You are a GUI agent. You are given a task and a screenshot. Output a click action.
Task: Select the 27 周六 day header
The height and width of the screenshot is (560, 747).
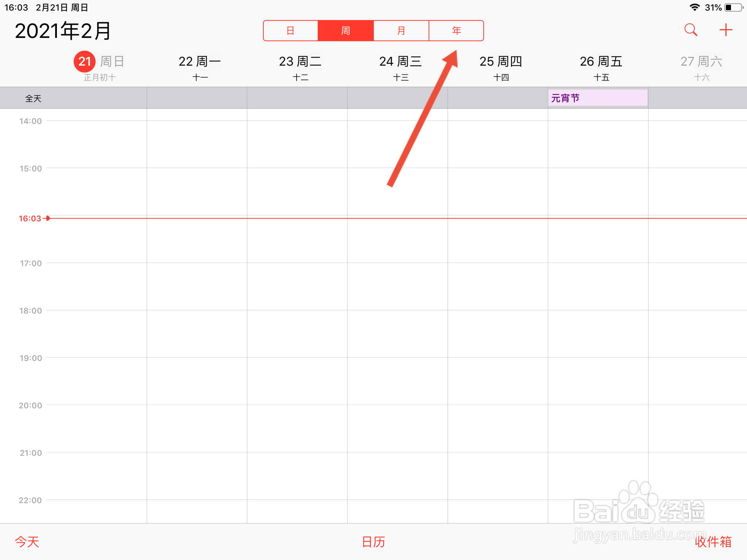[701, 61]
